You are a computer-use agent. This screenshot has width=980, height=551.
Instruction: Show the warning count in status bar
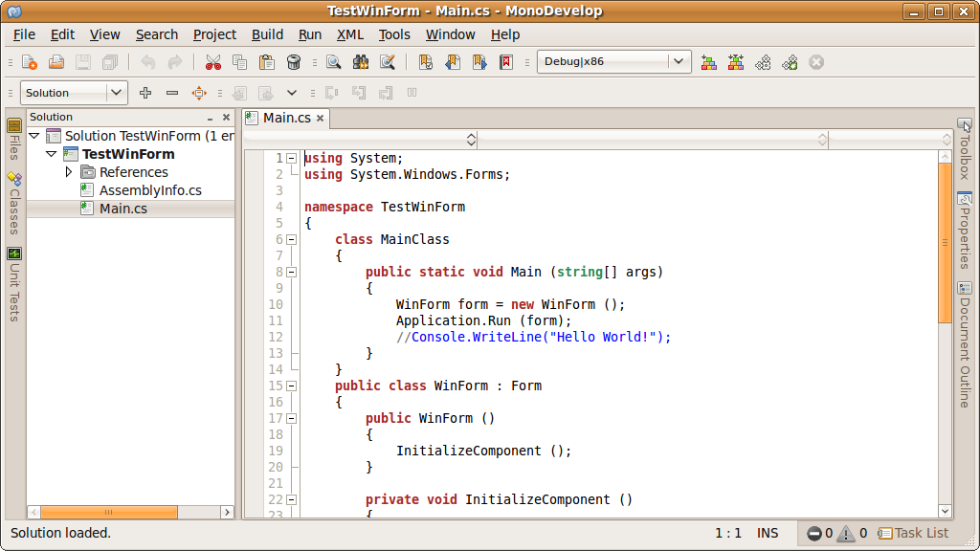click(853, 533)
